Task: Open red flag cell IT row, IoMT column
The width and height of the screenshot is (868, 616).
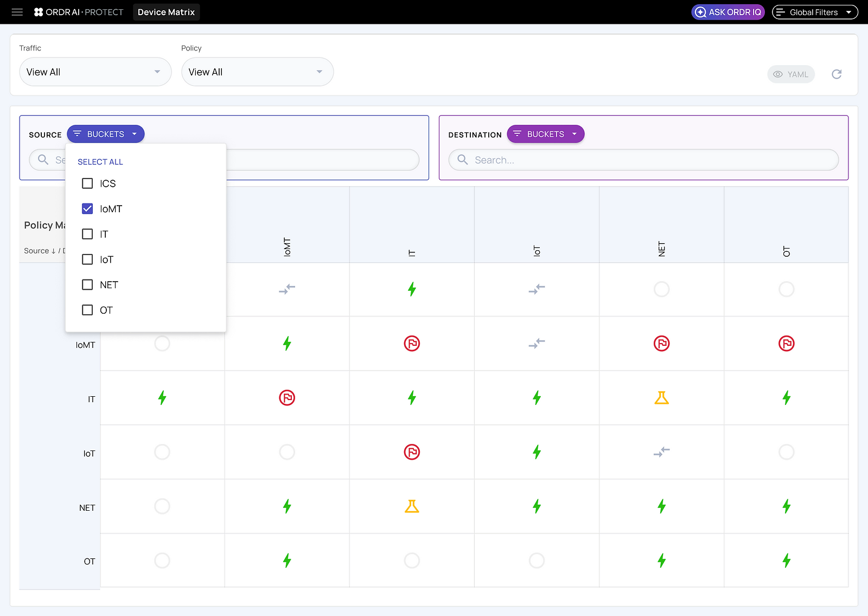Action: [287, 398]
